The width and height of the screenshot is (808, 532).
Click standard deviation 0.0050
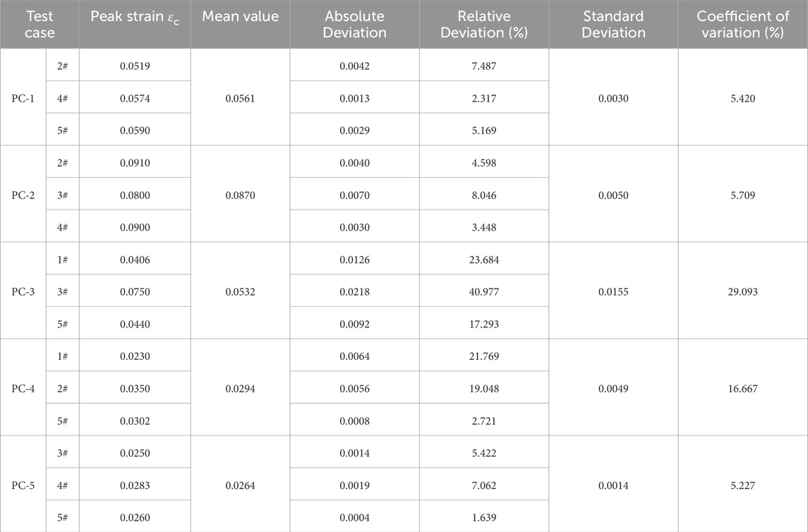613,195
